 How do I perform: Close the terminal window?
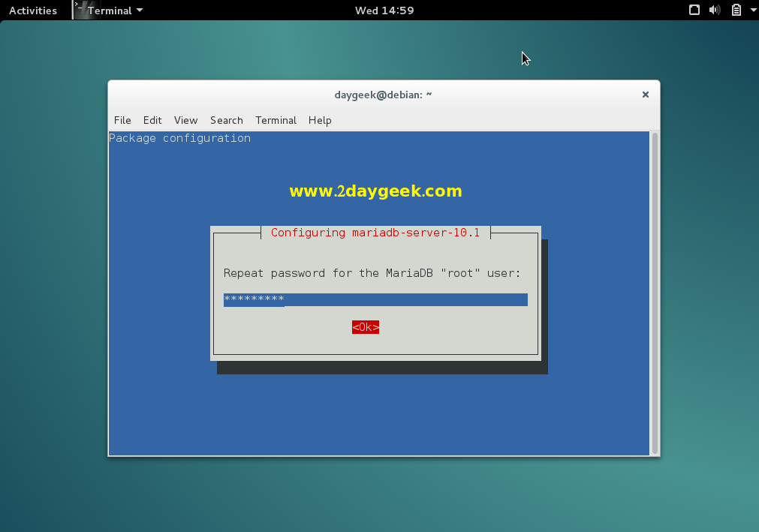click(645, 95)
